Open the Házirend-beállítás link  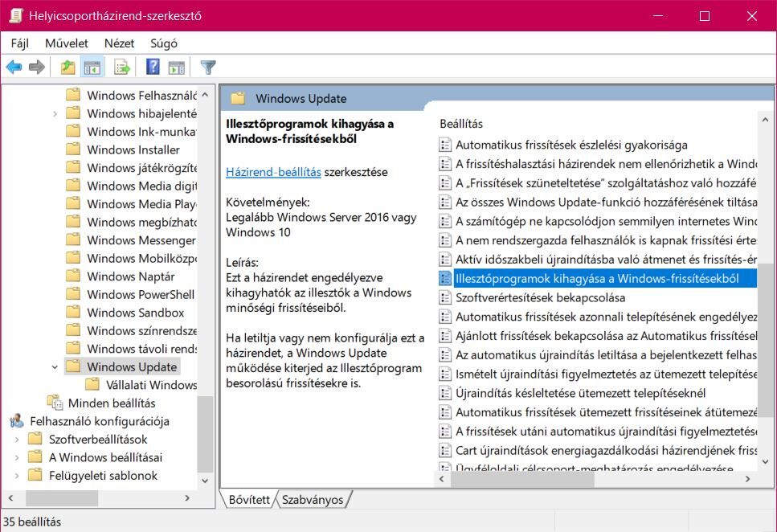[x=273, y=172]
